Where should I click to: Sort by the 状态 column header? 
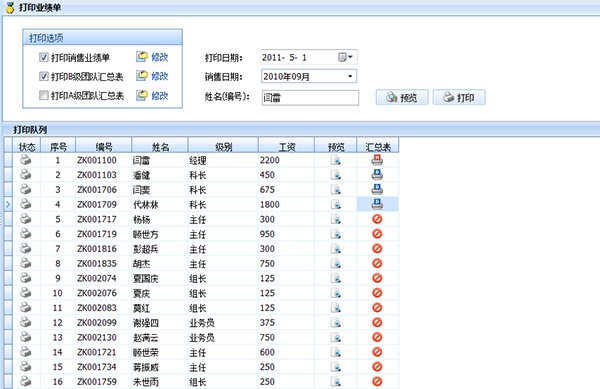pyautogui.click(x=26, y=146)
